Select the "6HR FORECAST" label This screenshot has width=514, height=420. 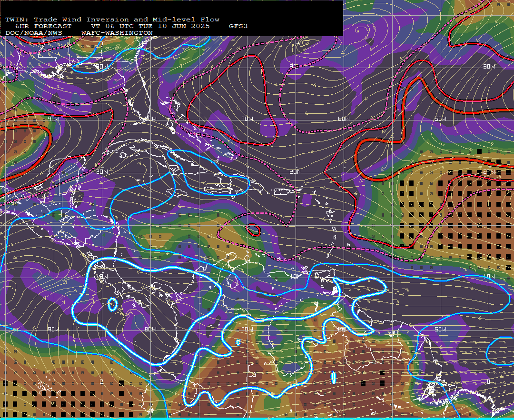43,26
